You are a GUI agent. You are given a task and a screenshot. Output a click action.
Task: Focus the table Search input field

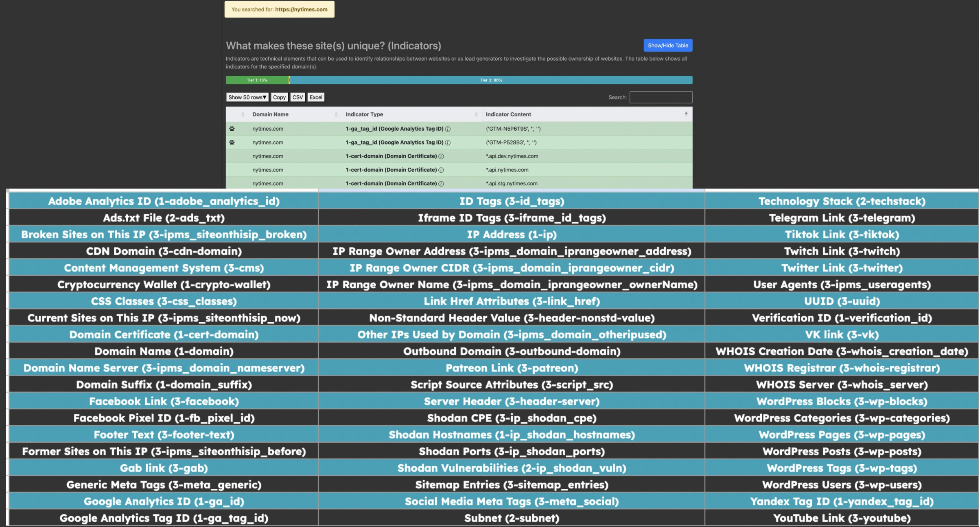[661, 97]
